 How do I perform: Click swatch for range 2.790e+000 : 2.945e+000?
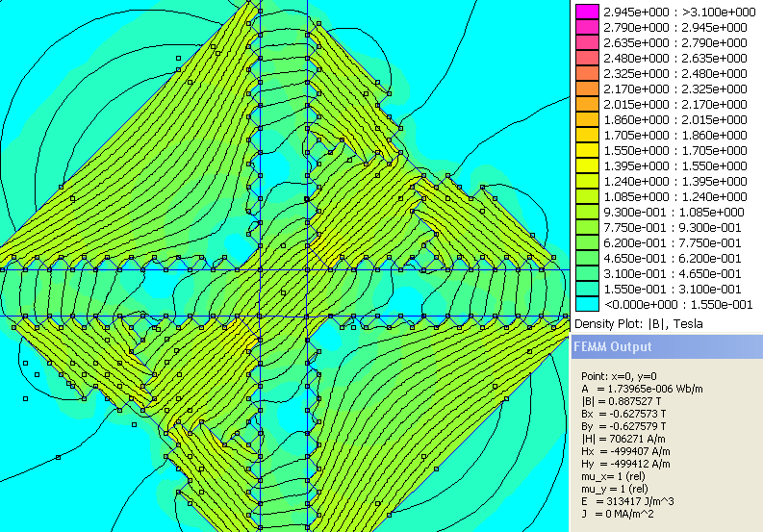(587, 27)
